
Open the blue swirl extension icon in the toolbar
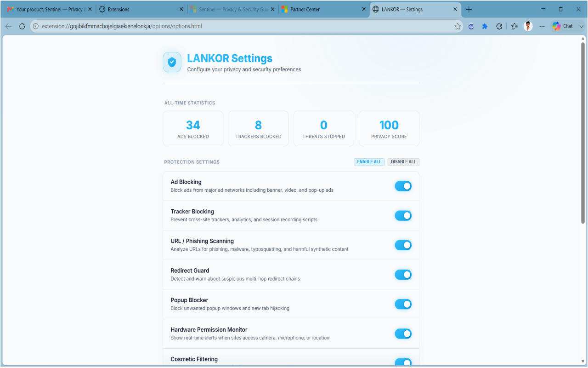coord(471,26)
